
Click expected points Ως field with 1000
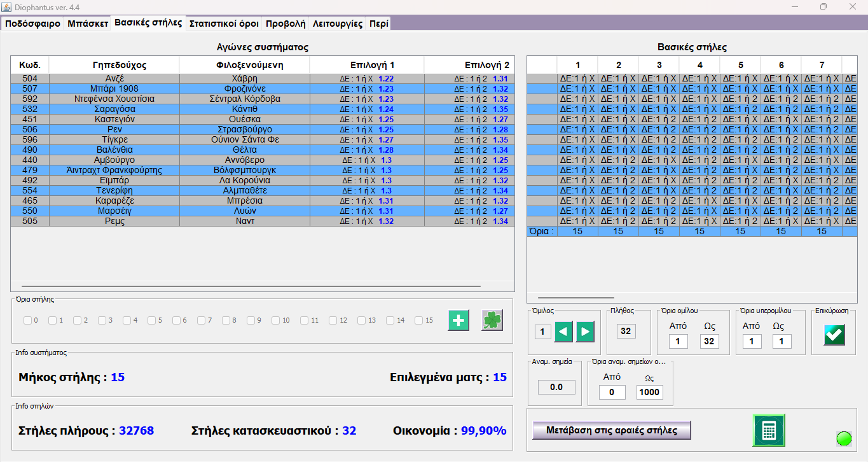coord(649,392)
